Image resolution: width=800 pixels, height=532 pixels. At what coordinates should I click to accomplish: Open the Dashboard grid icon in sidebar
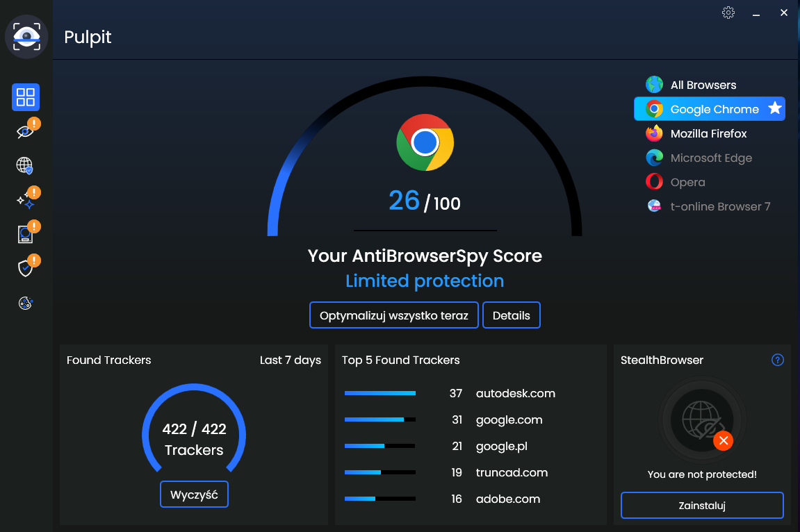pos(26,97)
